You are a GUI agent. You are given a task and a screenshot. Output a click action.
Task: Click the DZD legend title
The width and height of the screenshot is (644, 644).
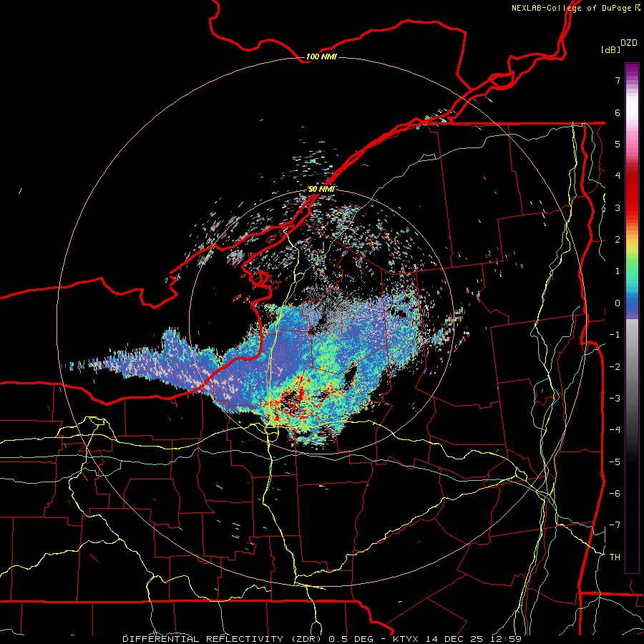click(x=629, y=43)
